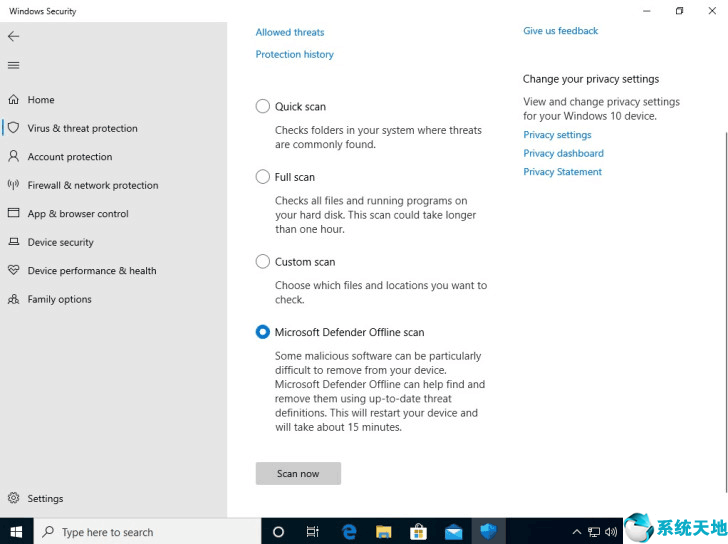Click the Custom scan label text
The height and width of the screenshot is (544, 728).
305,262
